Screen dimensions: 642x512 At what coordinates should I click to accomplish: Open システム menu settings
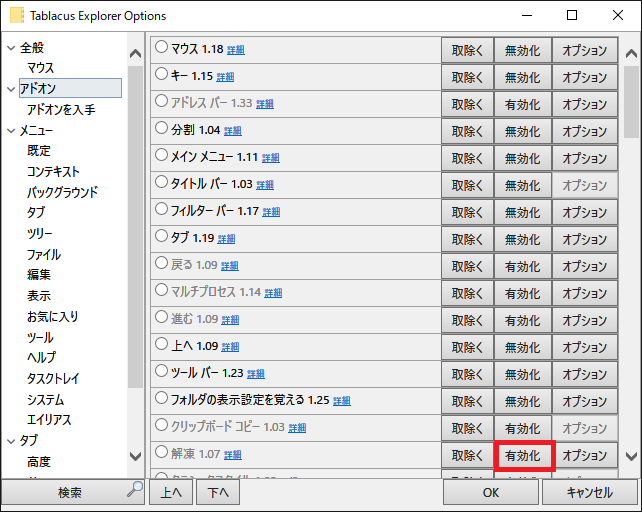pos(45,400)
